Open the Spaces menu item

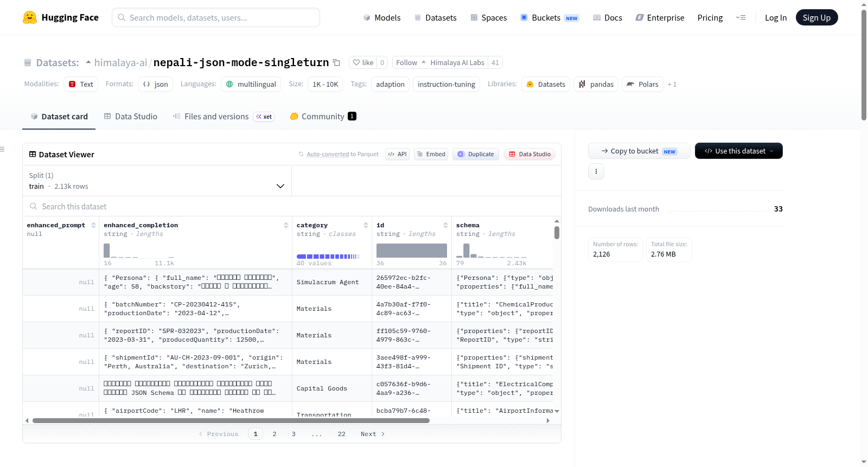pyautogui.click(x=488, y=17)
